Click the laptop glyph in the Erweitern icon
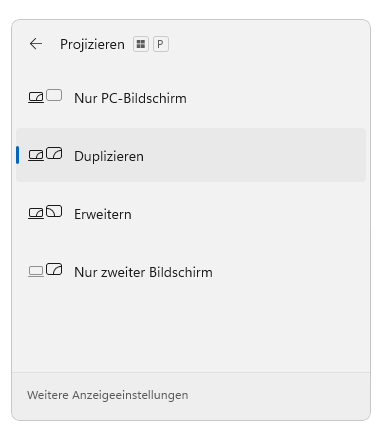The height and width of the screenshot is (430, 379). (36, 213)
